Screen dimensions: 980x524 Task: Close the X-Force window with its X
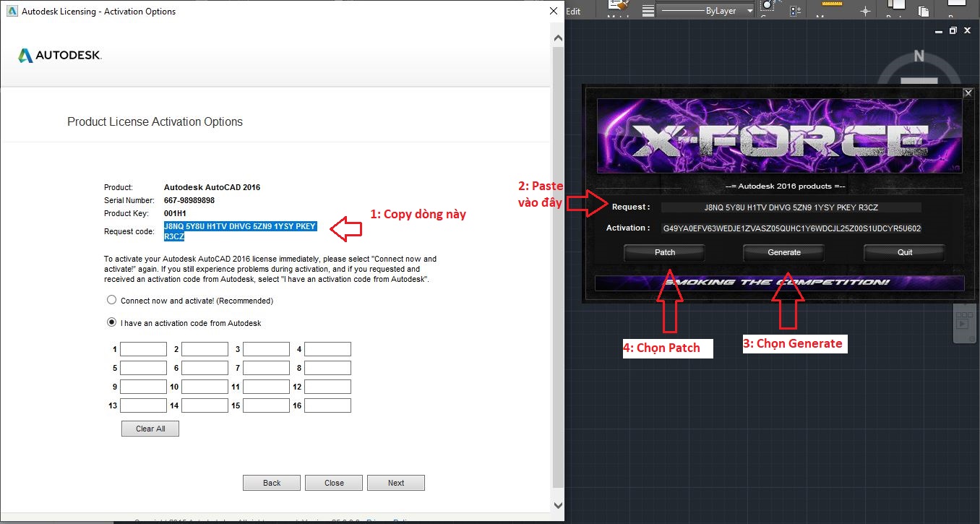tap(968, 93)
